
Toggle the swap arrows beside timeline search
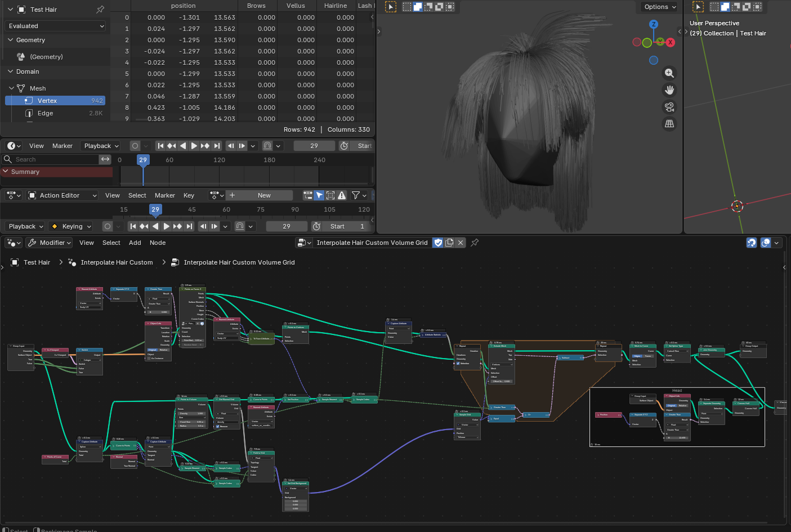[x=105, y=159]
